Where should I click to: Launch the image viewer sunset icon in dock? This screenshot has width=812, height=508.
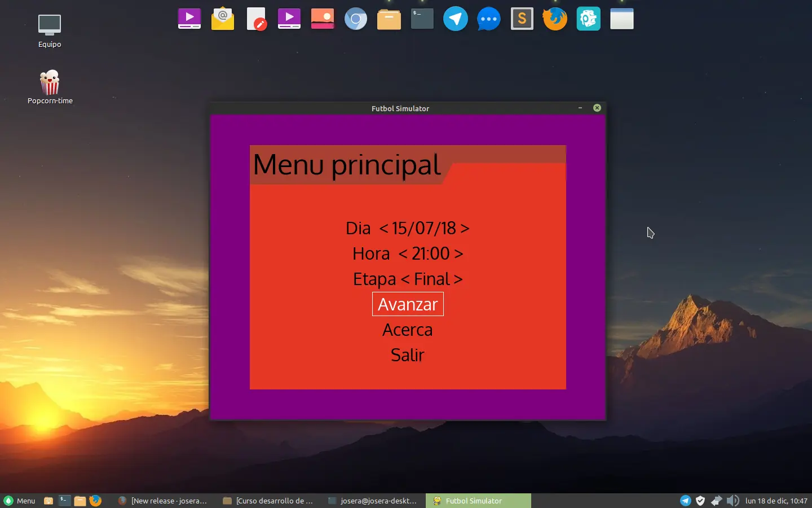[x=323, y=19]
